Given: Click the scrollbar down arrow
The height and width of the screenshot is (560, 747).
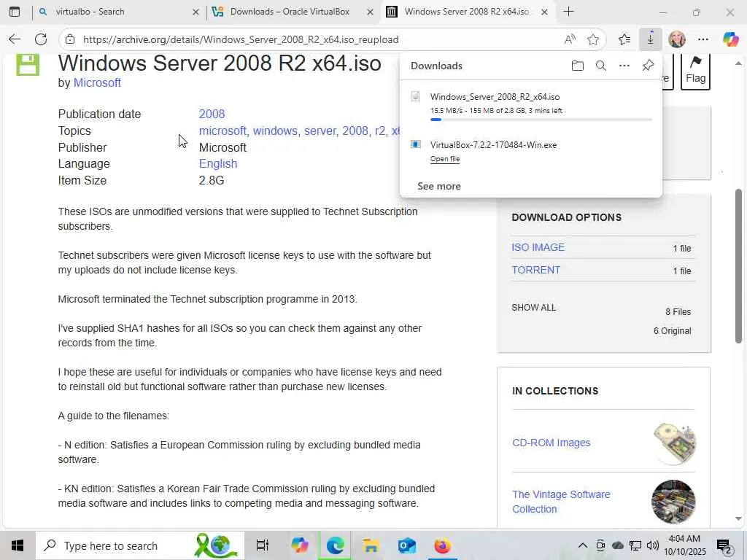Looking at the screenshot, I should 738,518.
